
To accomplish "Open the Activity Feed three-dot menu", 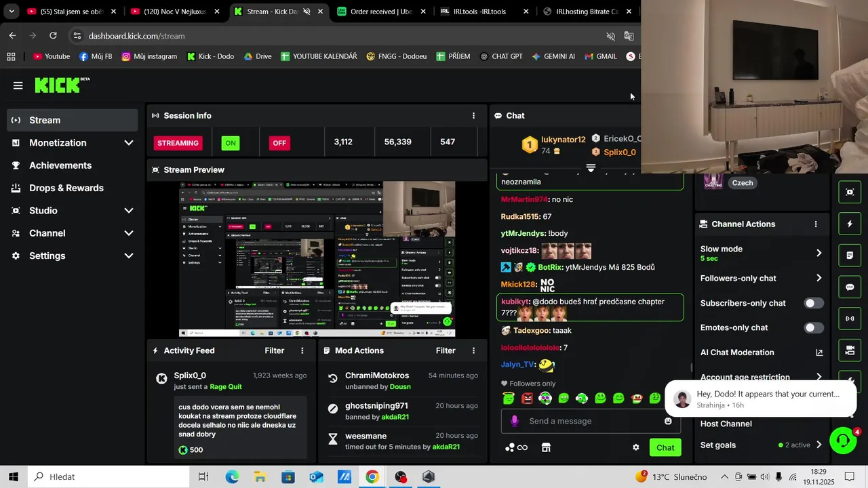I will pyautogui.click(x=302, y=350).
